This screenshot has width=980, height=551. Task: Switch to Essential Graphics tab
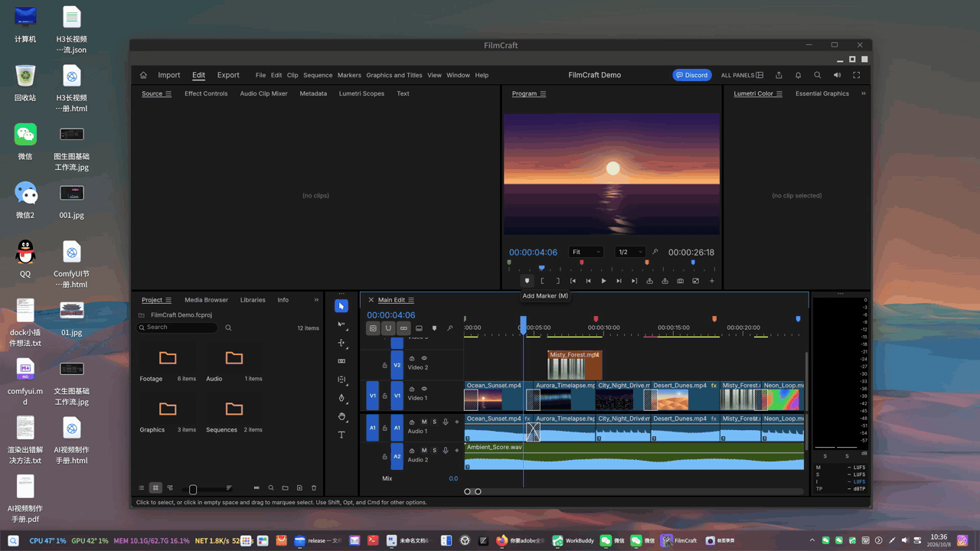[x=822, y=93]
